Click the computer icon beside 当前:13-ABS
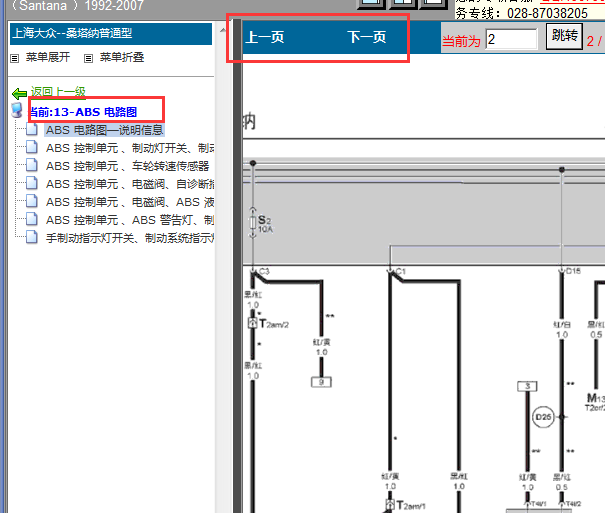The image size is (605, 513). [17, 110]
